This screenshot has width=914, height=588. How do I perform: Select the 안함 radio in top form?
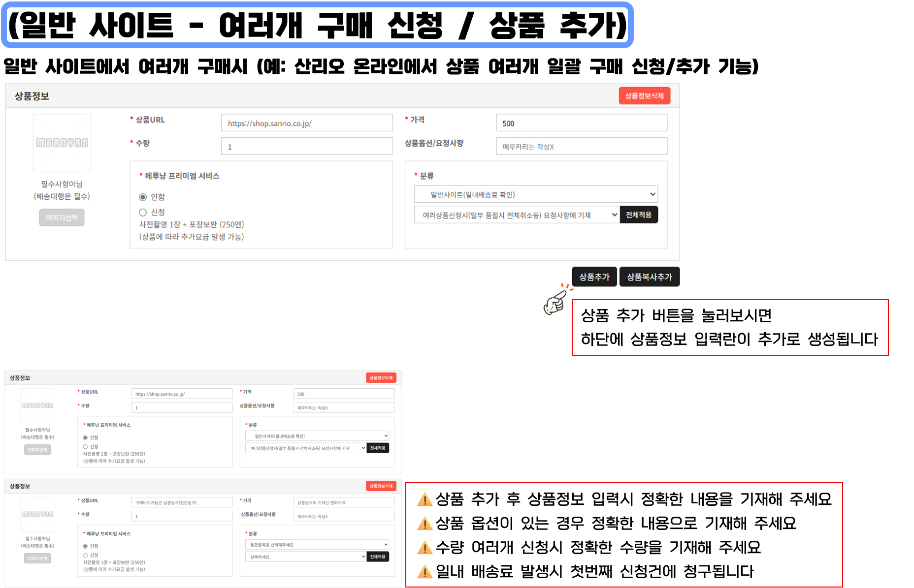[143, 197]
